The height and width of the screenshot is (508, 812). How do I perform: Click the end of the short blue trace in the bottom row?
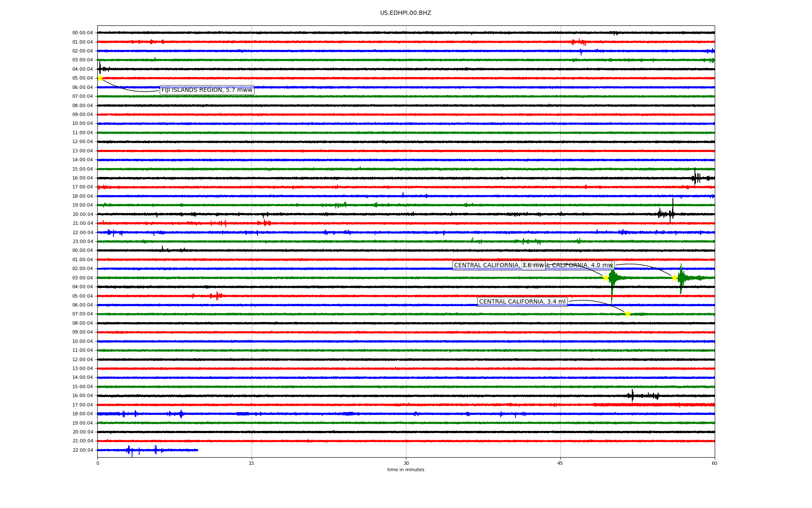coord(198,450)
